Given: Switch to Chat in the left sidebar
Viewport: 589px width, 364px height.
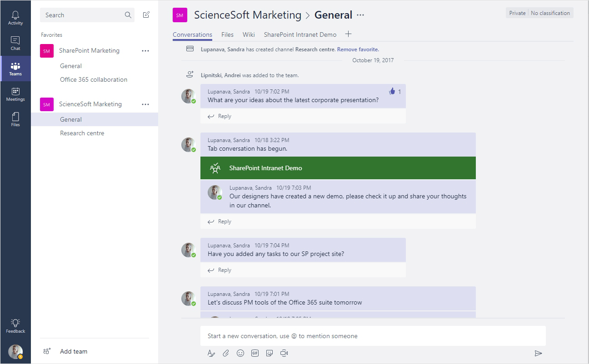Looking at the screenshot, I should point(15,42).
